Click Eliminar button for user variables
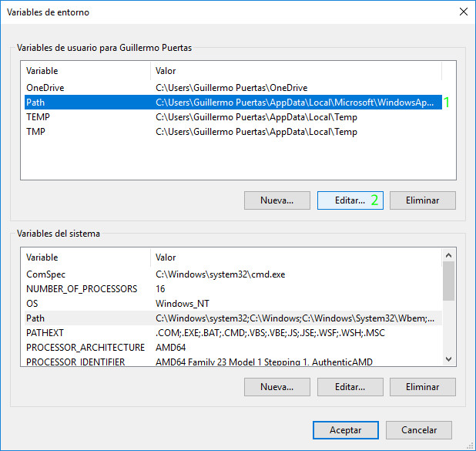Image resolution: width=476 pixels, height=451 pixels. pos(422,200)
